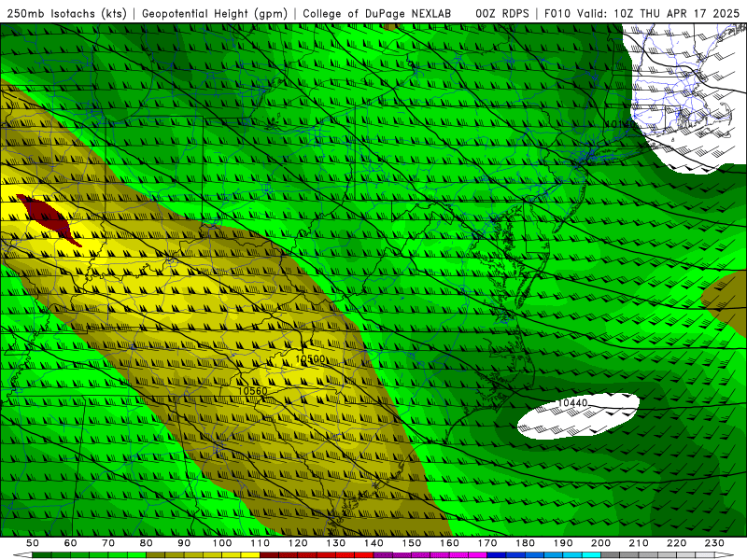Click the legend value 170
747x560 pixels.
pyautogui.click(x=487, y=543)
